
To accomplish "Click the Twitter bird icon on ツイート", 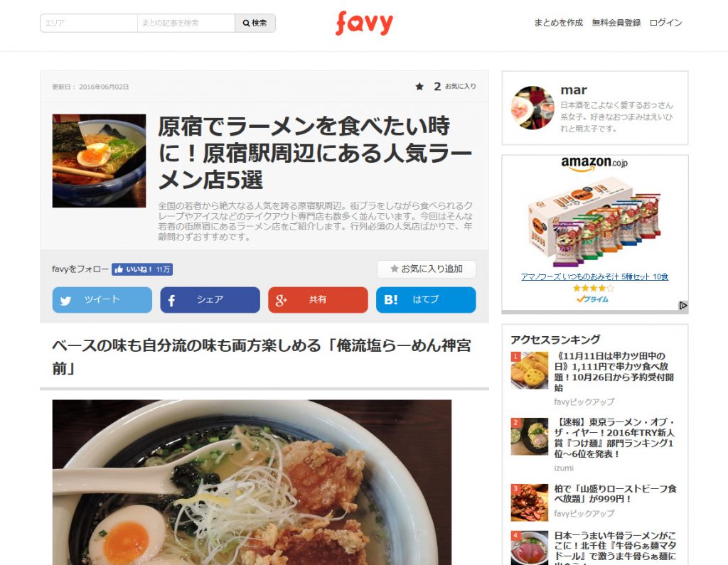I will pos(65,301).
